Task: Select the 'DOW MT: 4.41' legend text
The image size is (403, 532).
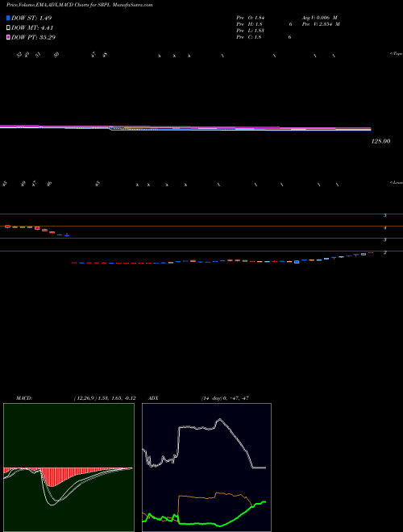Action: click(x=32, y=28)
